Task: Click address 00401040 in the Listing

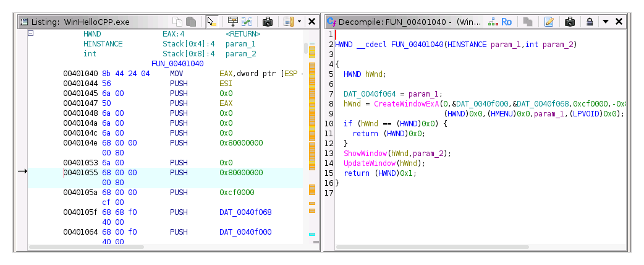Action: click(x=80, y=74)
